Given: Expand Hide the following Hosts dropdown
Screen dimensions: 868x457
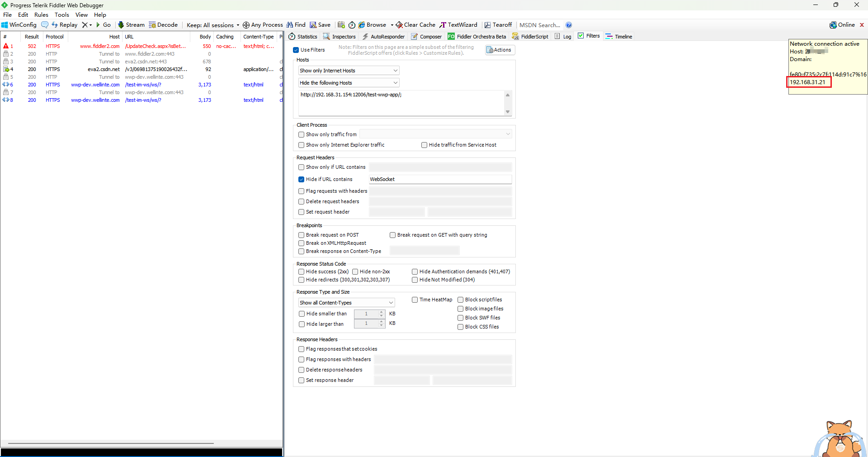Looking at the screenshot, I should point(349,83).
